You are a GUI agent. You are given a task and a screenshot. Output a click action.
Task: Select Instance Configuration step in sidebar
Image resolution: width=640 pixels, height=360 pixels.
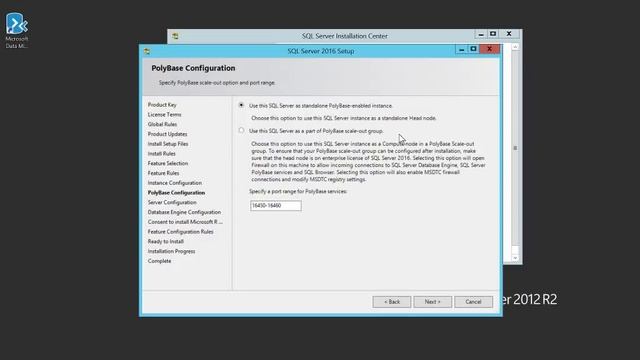pos(175,183)
